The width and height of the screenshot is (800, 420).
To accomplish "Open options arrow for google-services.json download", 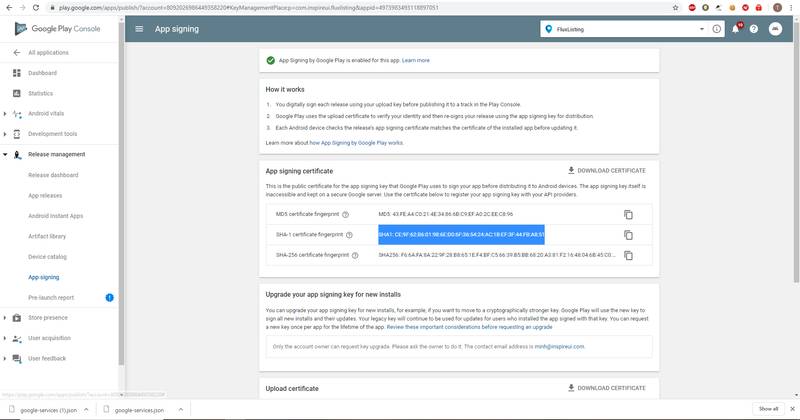I will 181,409.
